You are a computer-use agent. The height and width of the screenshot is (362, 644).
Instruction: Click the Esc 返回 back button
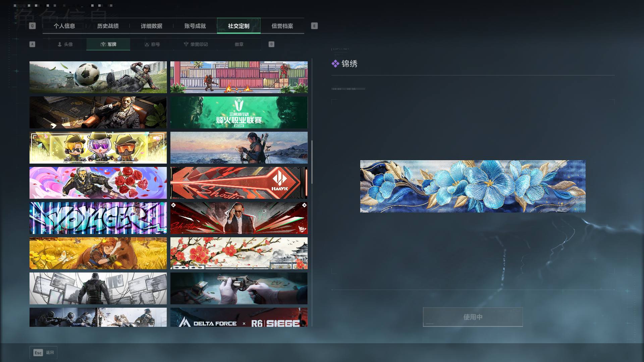click(x=43, y=353)
